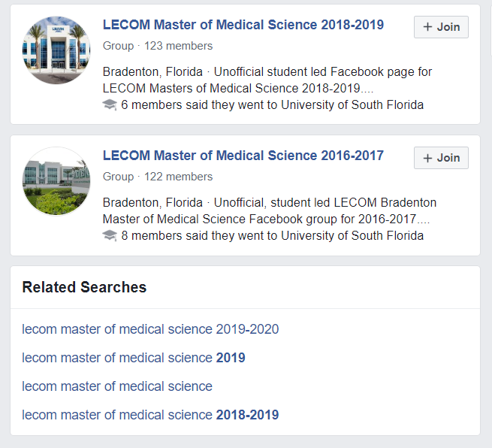This screenshot has width=492, height=448.
Task: Click 'University of South Florida' in the first result
Action: pyautogui.click(x=352, y=105)
